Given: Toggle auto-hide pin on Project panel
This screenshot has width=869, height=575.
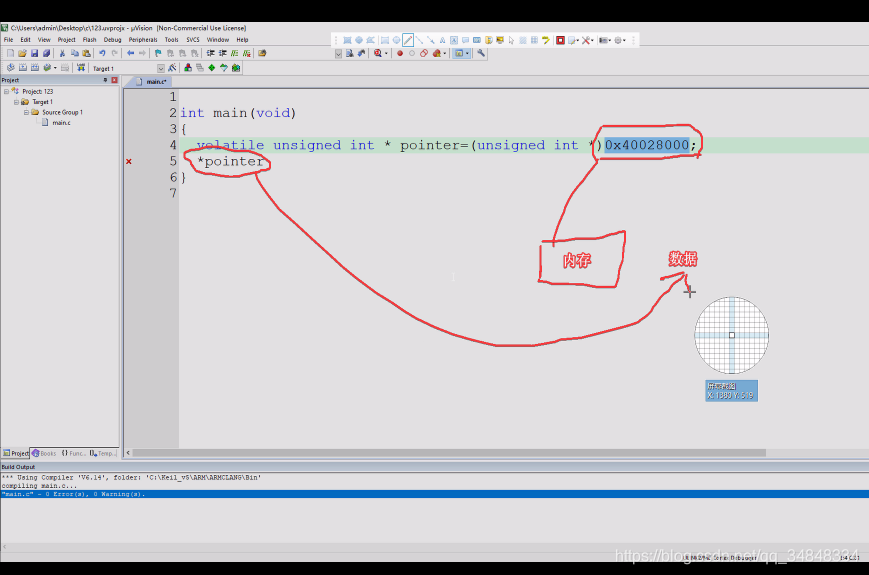Looking at the screenshot, I should coord(105,80).
